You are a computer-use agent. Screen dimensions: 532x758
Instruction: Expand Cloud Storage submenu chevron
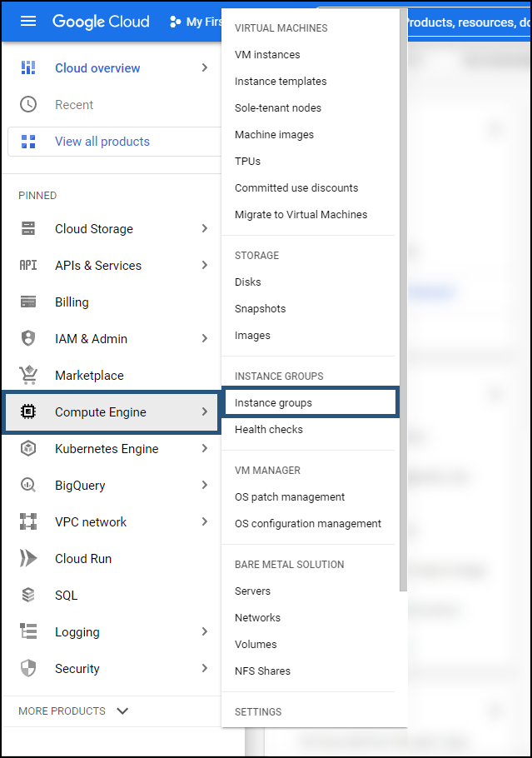[x=205, y=228]
